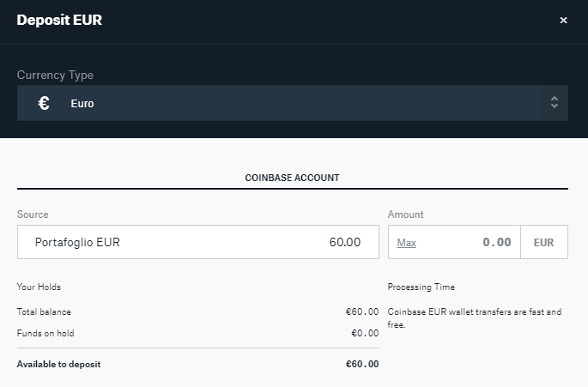
Task: Click the Your Holds heading
Action: coord(39,287)
